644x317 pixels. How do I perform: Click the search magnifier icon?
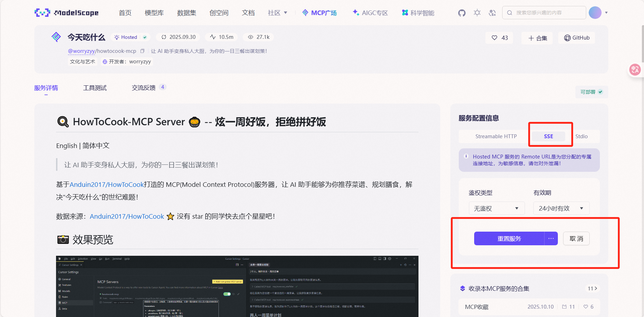coord(510,13)
